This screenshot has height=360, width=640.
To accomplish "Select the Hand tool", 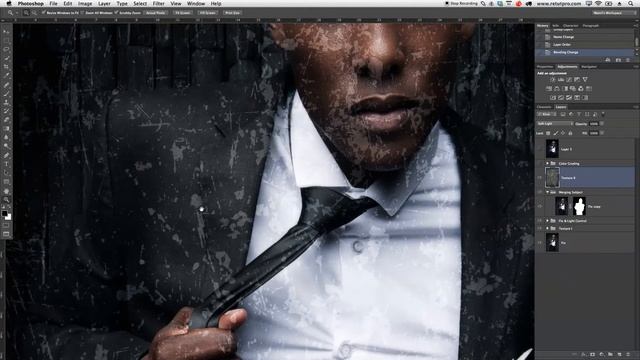I will coord(6,191).
